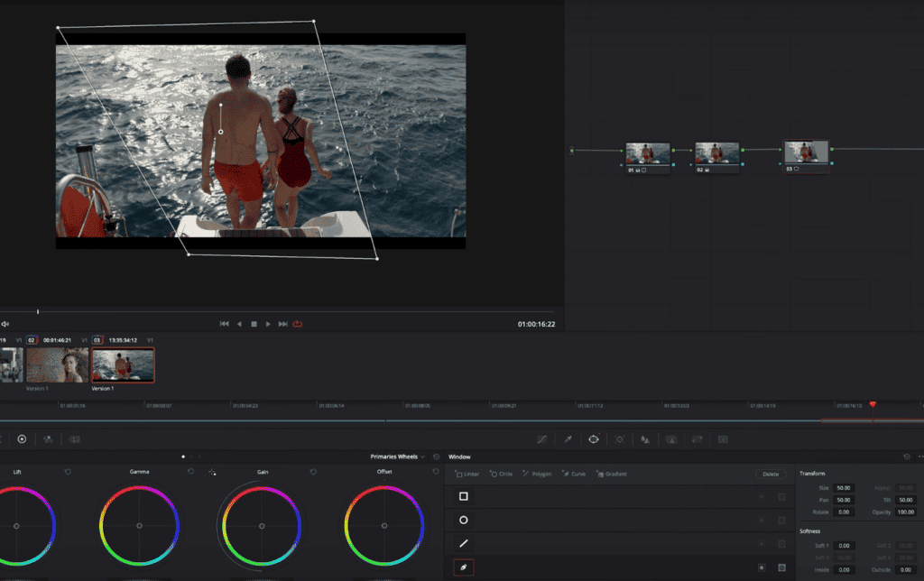This screenshot has height=581, width=924.
Task: Click the Size value field
Action: click(x=844, y=488)
